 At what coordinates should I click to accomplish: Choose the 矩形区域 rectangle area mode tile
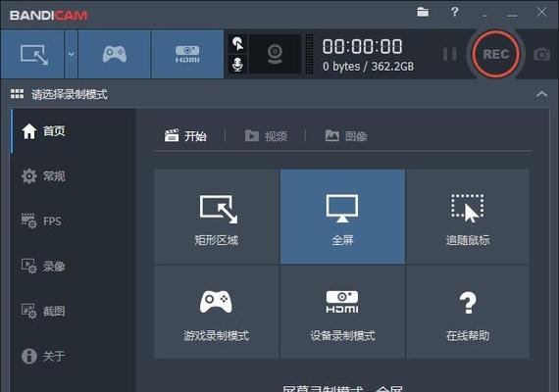[217, 217]
